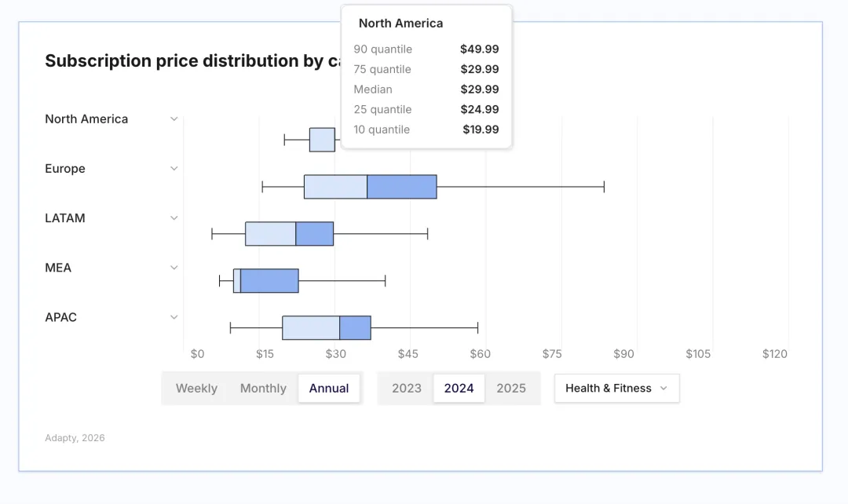
Task: Click the Adapty, 2026 source text
Action: tap(75, 438)
